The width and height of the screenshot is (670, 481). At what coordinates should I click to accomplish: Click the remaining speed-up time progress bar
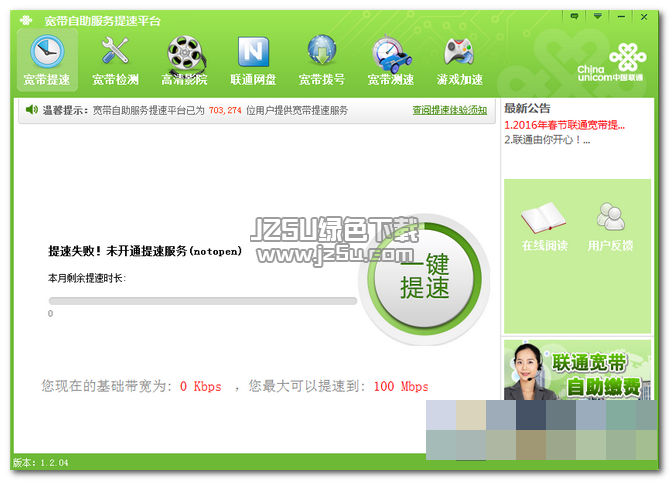click(203, 301)
